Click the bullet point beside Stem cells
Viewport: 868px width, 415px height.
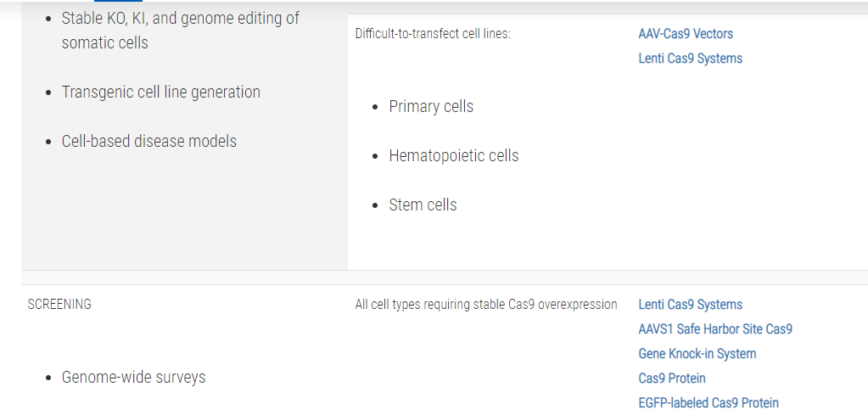click(377, 206)
